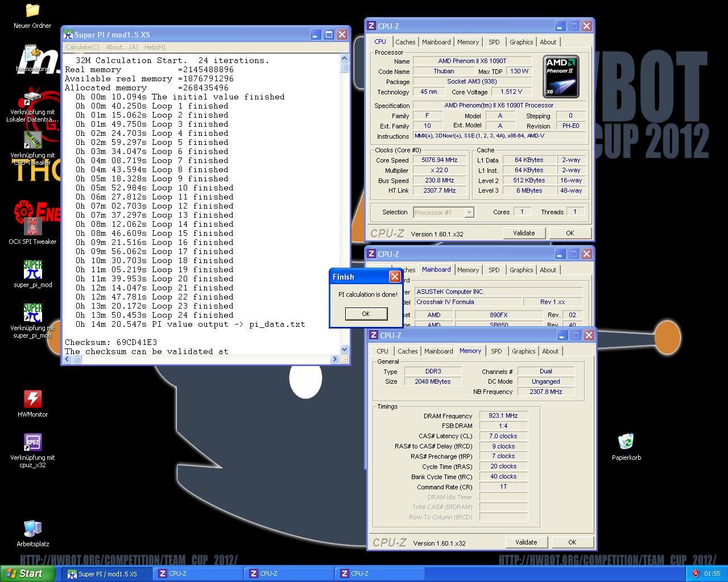Viewport: 728px width, 582px height.
Task: Click the Super PI scroll up arrow
Action: pos(344,59)
